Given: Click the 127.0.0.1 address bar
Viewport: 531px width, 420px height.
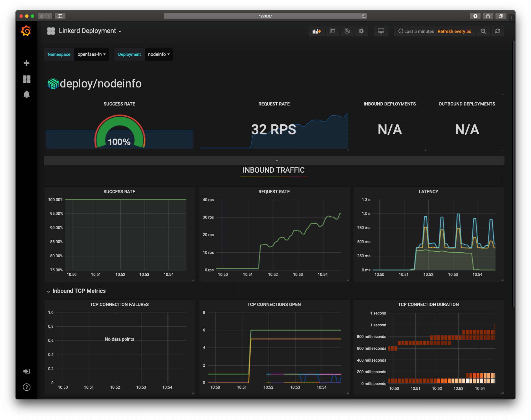Looking at the screenshot, I should (265, 16).
